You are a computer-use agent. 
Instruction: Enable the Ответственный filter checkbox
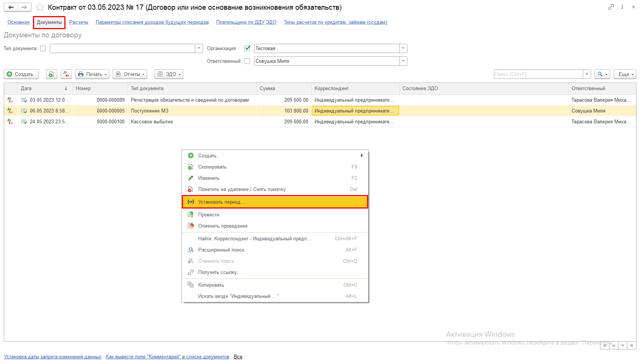pos(247,61)
